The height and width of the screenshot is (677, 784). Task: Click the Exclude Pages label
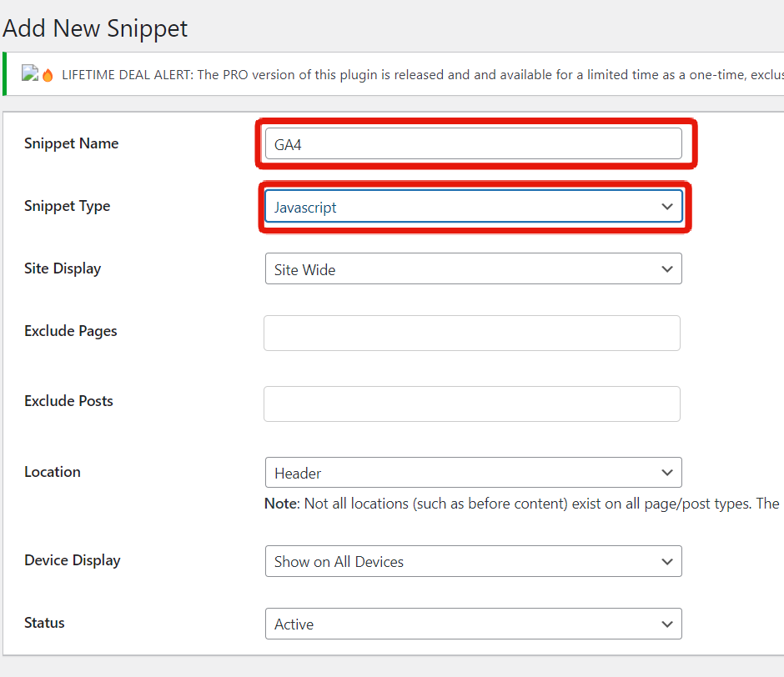(x=70, y=331)
